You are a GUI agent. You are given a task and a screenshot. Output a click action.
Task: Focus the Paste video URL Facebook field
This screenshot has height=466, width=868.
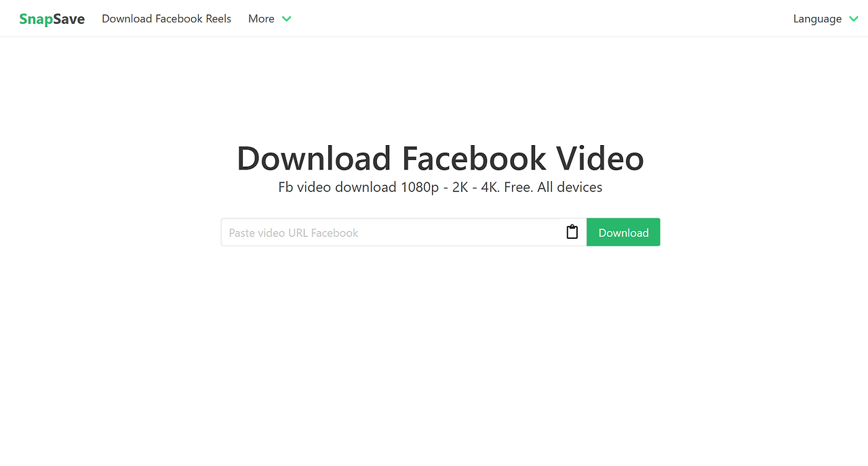pos(403,233)
